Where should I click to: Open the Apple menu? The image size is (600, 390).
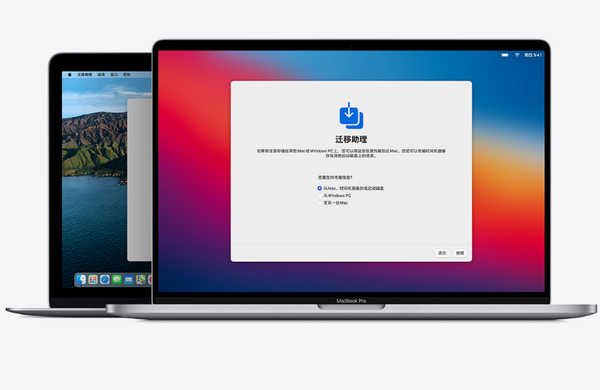(69, 75)
